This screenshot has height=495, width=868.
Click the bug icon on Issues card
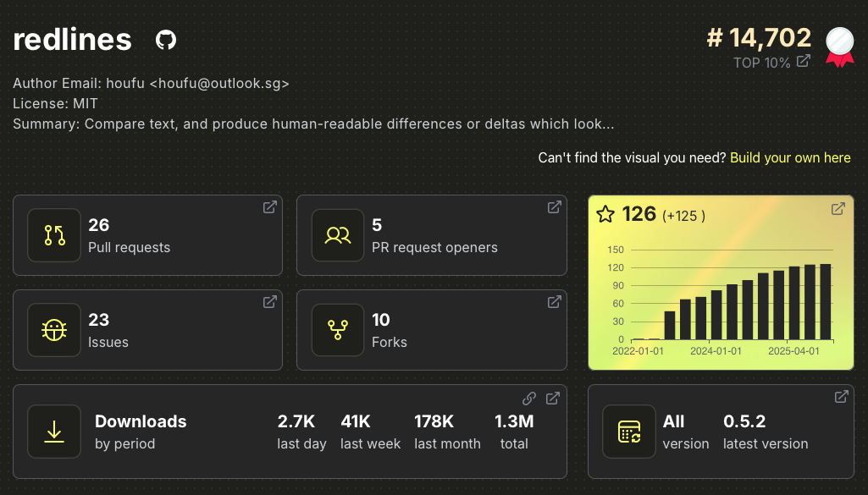coord(54,330)
